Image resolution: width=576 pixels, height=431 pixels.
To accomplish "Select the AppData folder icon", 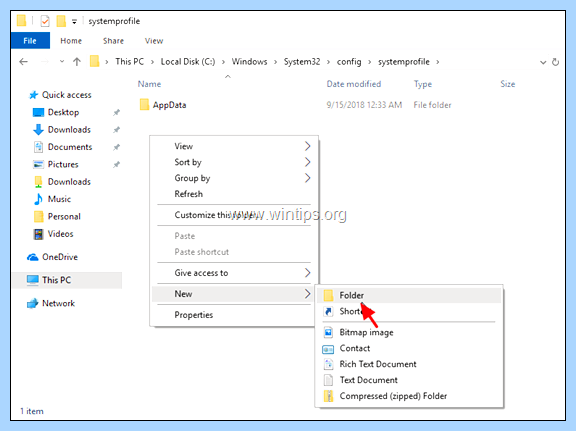I will (x=144, y=105).
